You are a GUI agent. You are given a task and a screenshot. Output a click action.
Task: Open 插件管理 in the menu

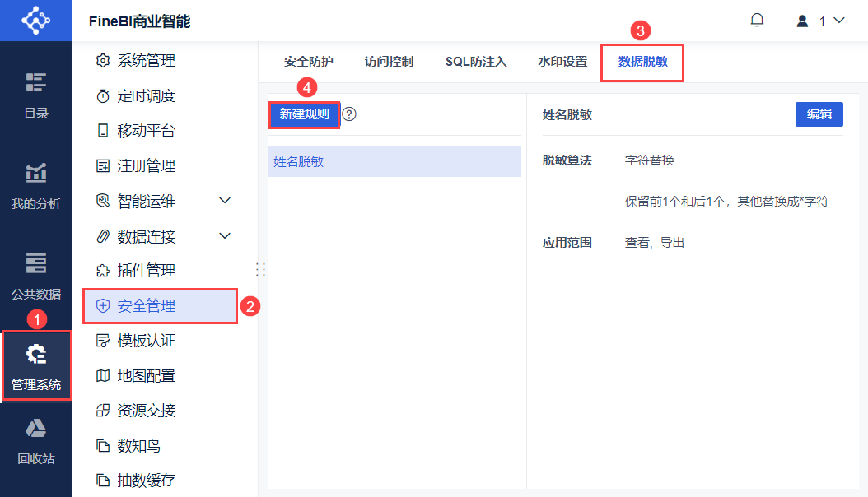pyautogui.click(x=147, y=271)
